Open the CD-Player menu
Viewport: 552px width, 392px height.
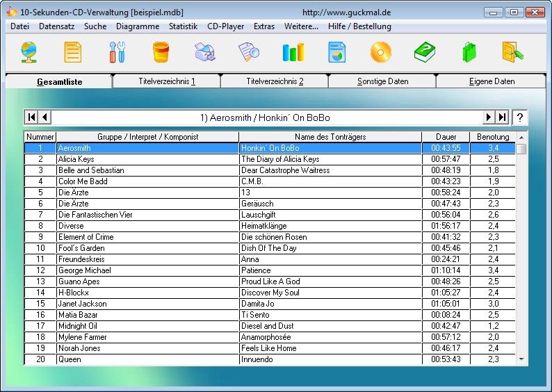pyautogui.click(x=226, y=26)
